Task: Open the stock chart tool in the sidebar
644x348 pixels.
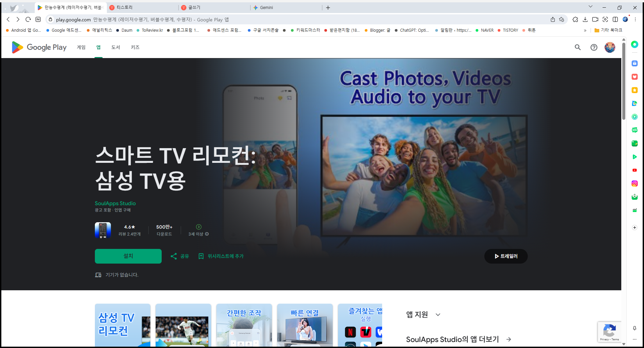Action: click(x=635, y=210)
